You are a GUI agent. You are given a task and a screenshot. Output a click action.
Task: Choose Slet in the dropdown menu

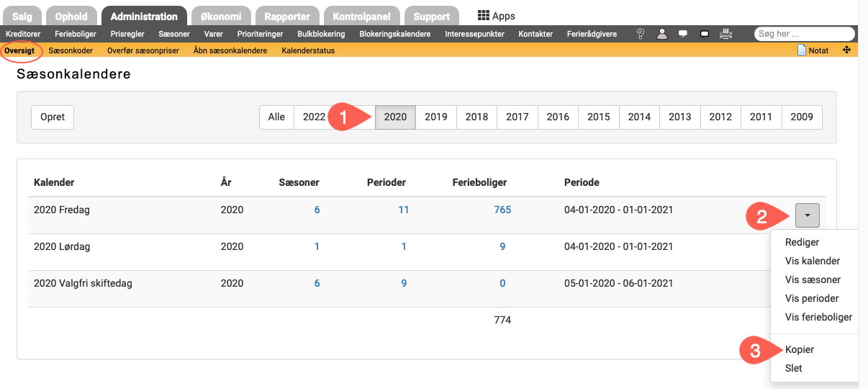793,368
